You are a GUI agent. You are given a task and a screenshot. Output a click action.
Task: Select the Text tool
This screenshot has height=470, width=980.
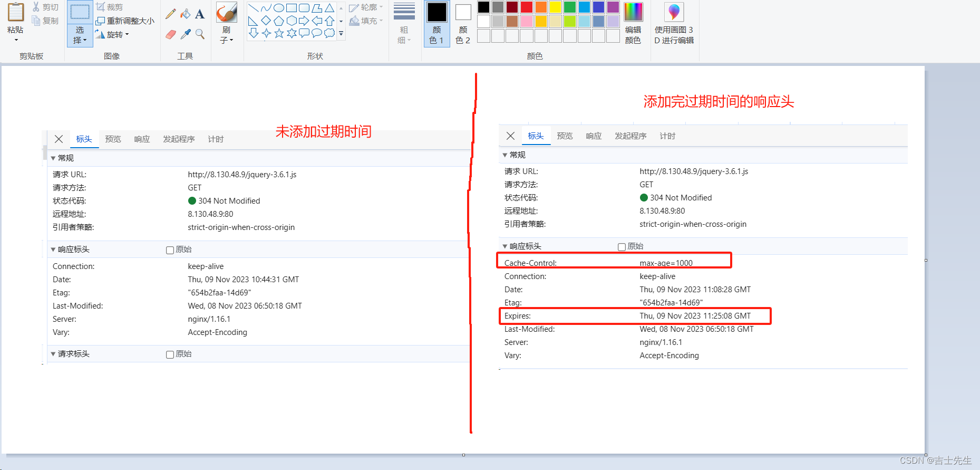point(200,14)
